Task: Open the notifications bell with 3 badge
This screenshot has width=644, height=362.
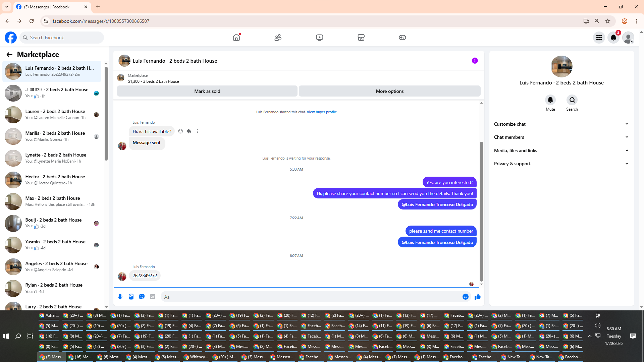Action: (613, 38)
